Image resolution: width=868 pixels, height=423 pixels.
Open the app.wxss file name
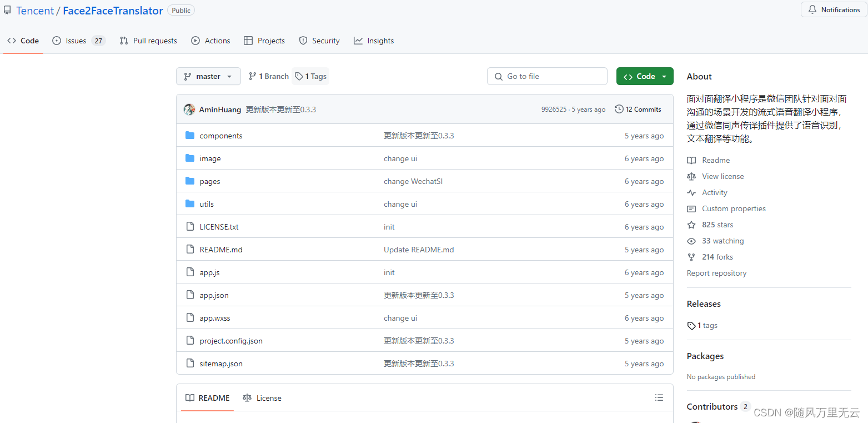(x=215, y=318)
